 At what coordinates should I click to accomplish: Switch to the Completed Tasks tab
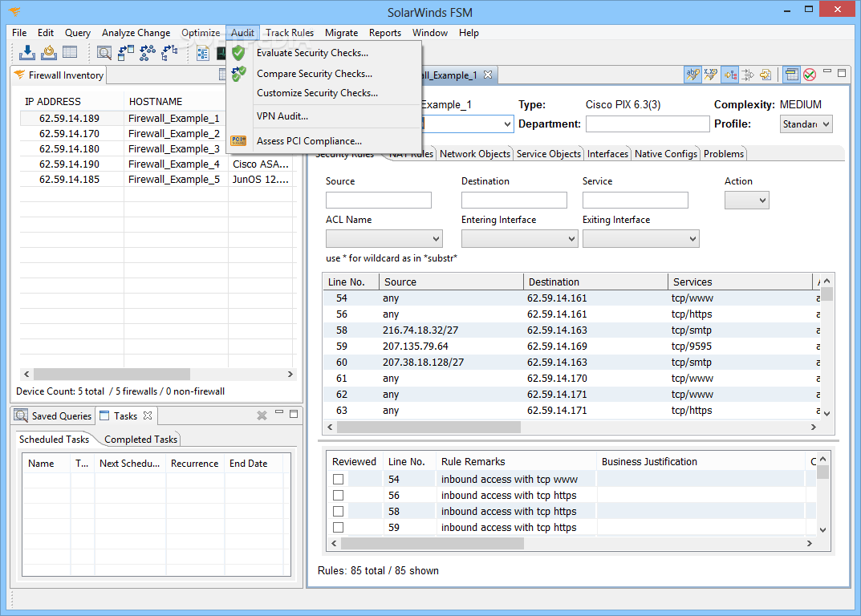point(140,440)
